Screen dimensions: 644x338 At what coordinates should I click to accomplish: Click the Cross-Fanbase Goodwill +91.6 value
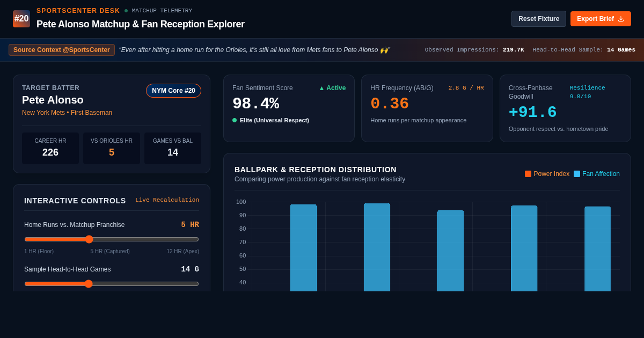pyautogui.click(x=532, y=112)
